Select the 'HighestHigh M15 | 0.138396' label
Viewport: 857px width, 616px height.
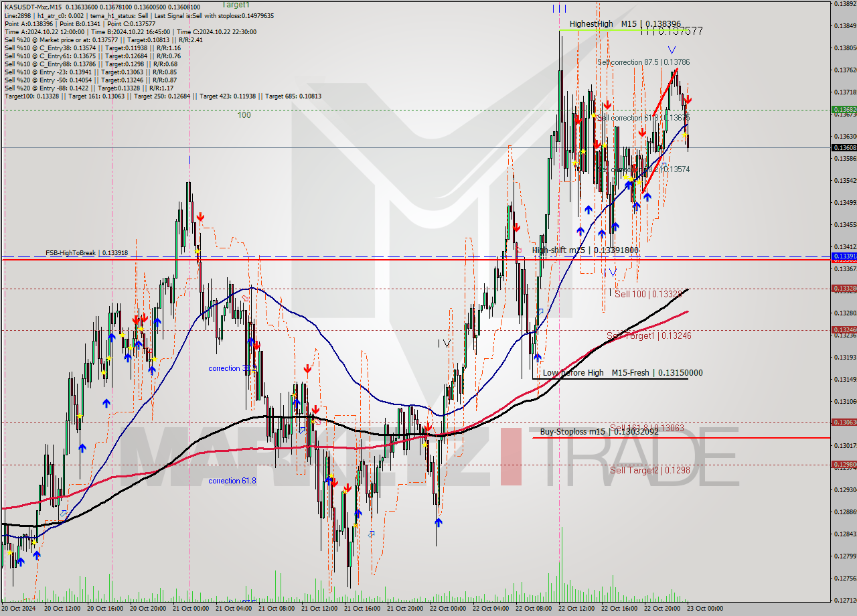tap(624, 24)
